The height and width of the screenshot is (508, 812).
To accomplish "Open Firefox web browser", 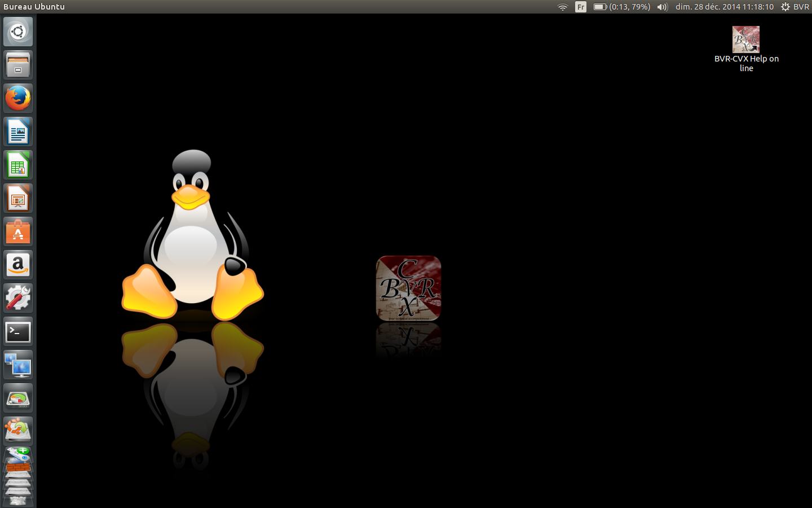I will tap(18, 98).
